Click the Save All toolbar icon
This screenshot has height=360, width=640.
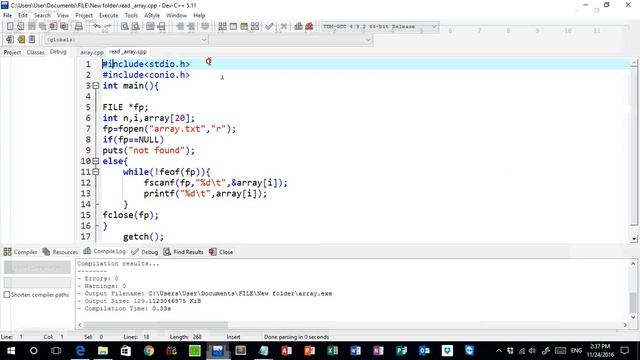42,27
